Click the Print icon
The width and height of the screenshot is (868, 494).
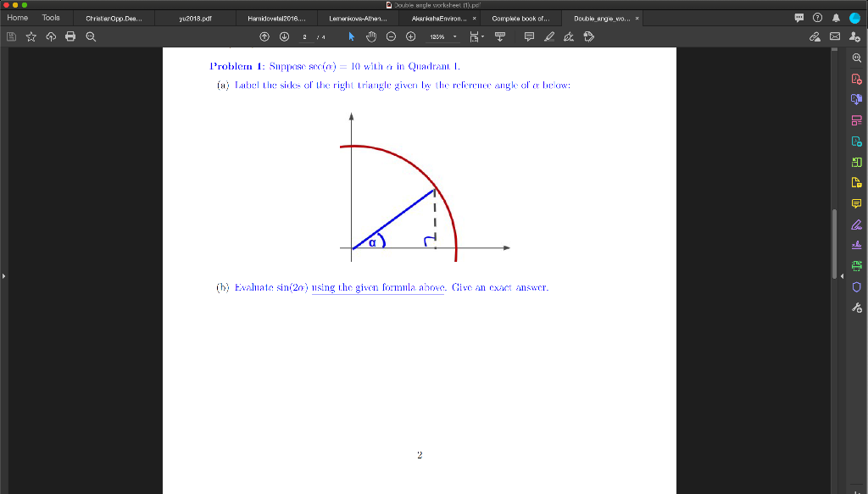[70, 36]
